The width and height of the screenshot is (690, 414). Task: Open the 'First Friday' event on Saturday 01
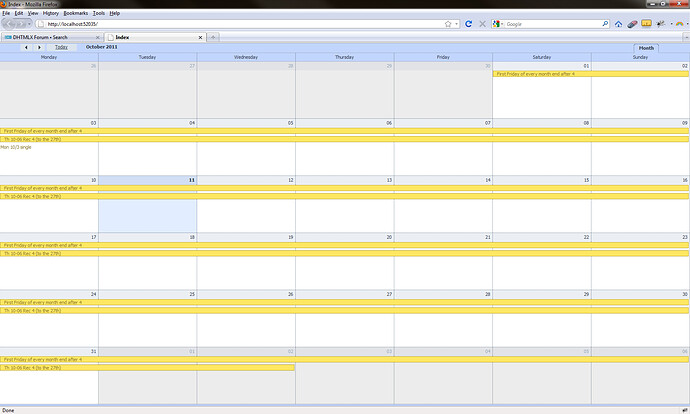tap(591, 74)
